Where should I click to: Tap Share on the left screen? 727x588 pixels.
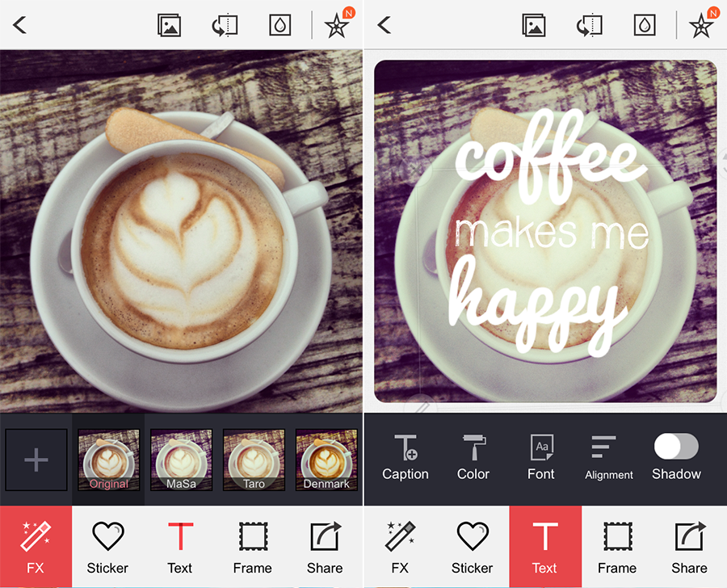click(x=325, y=547)
